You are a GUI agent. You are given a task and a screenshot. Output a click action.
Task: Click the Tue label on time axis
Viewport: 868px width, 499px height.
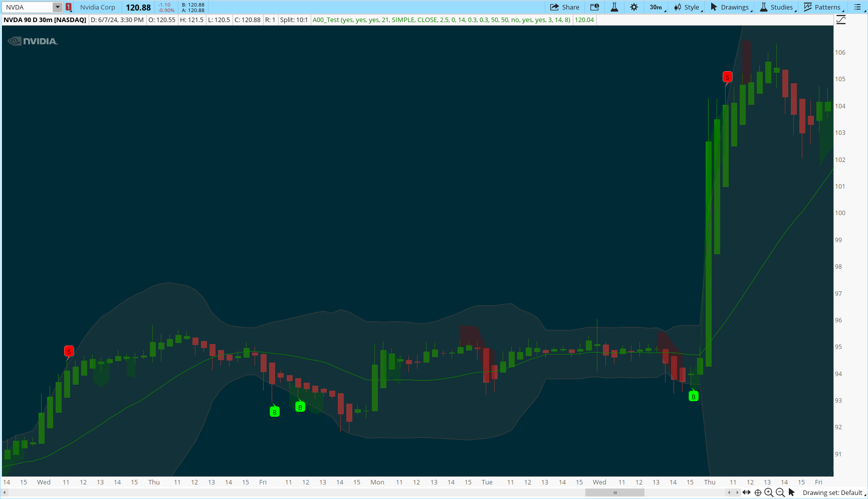[x=487, y=482]
